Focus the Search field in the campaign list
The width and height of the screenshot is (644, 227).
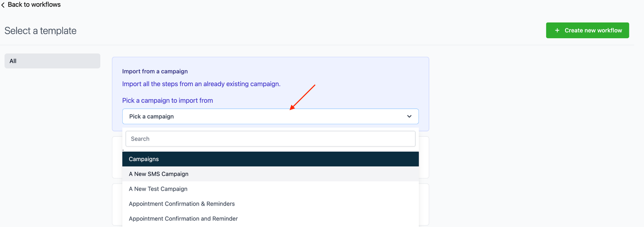pyautogui.click(x=270, y=139)
